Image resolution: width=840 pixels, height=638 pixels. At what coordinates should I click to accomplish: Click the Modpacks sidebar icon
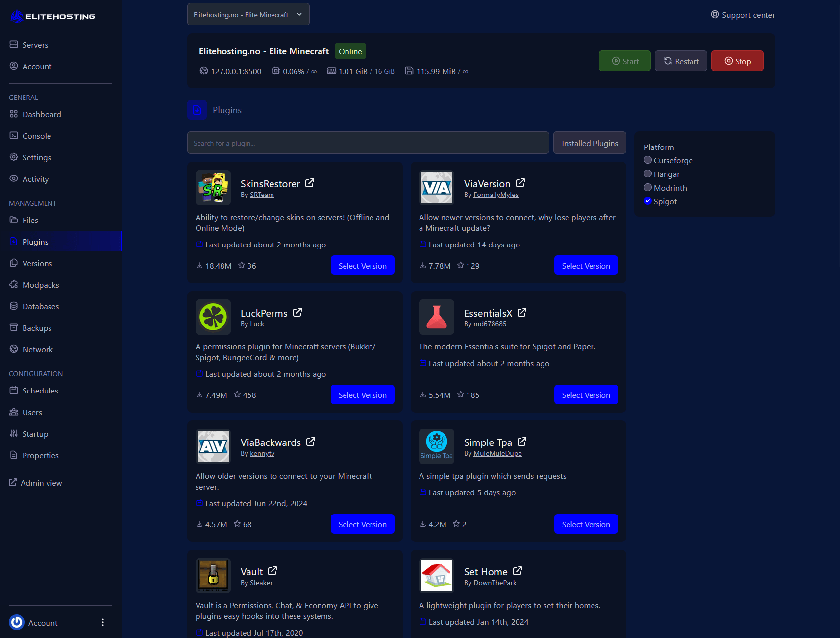(14, 285)
